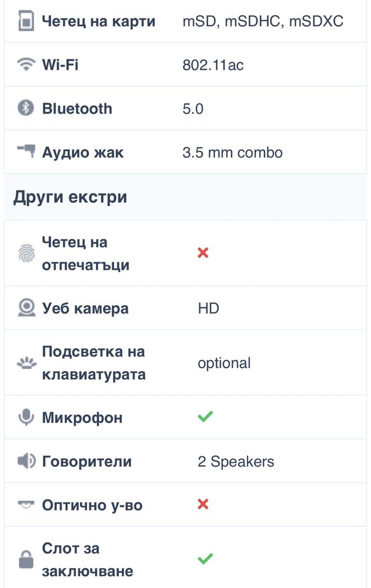
Task: Click the fingerprint reader icon
Action: 26,253
